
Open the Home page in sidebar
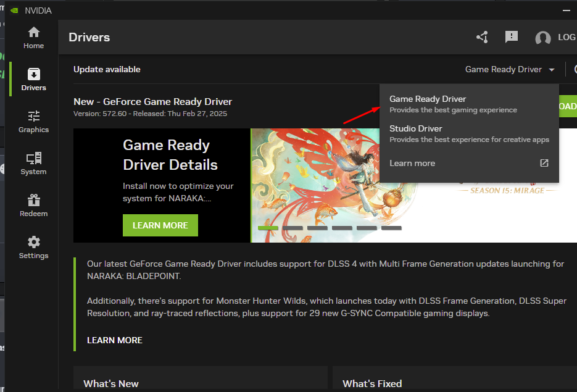tap(33, 38)
